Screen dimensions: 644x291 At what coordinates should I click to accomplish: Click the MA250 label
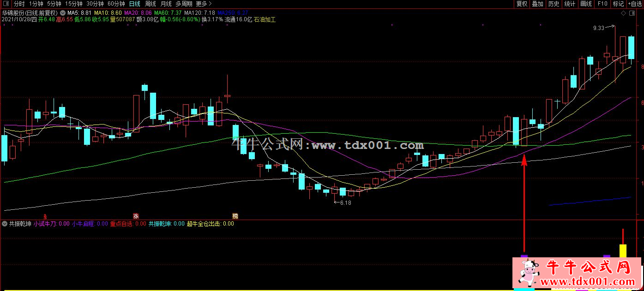coord(233,13)
